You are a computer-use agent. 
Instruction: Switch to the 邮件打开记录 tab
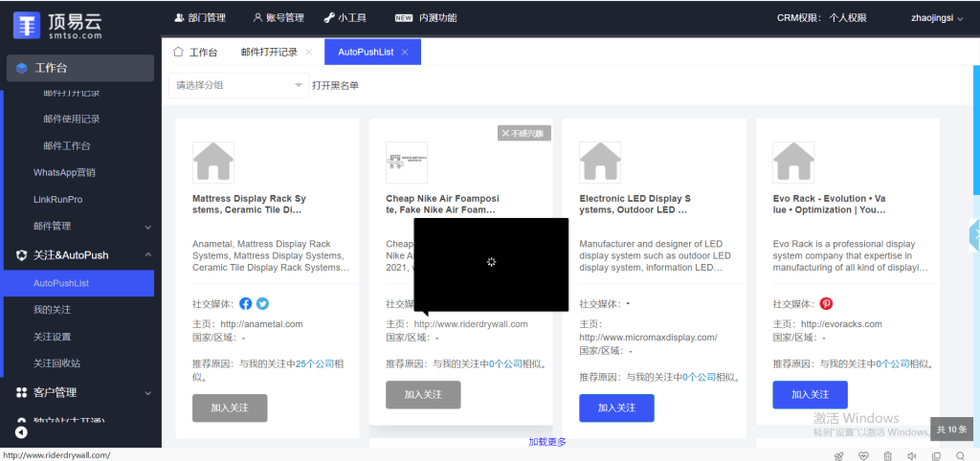point(269,52)
